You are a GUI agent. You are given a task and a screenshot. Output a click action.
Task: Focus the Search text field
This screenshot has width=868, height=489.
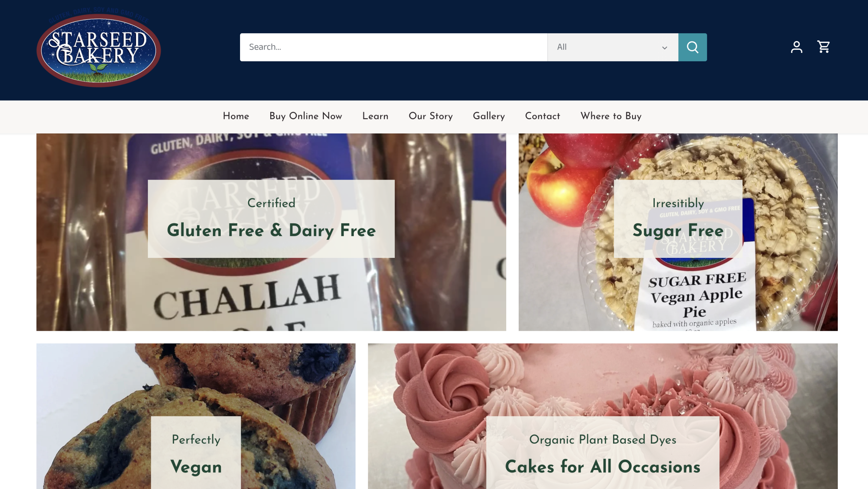coord(393,47)
